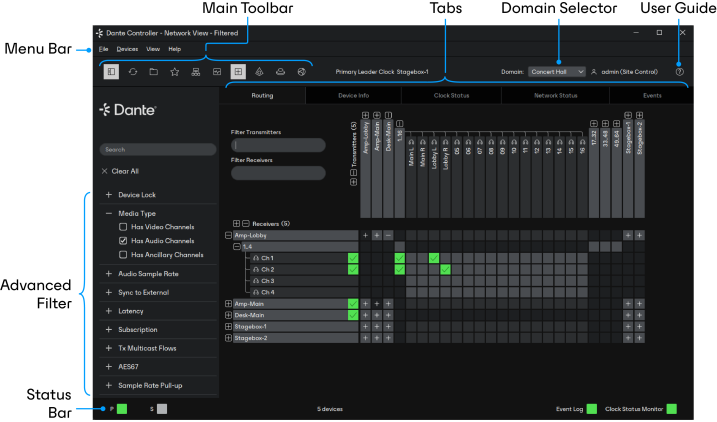This screenshot has width=717, height=422.
Task: Click the monitor graph toolbar icon
Action: click(x=217, y=72)
